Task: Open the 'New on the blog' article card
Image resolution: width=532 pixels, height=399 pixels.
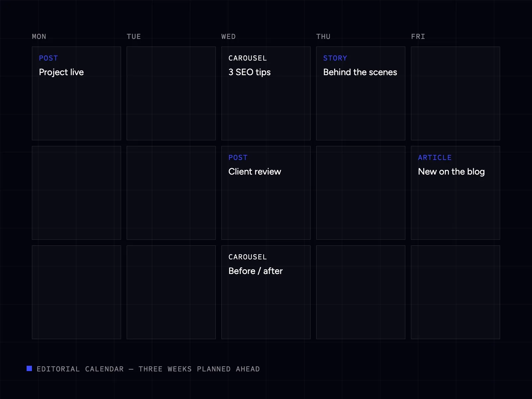Action: (x=456, y=193)
